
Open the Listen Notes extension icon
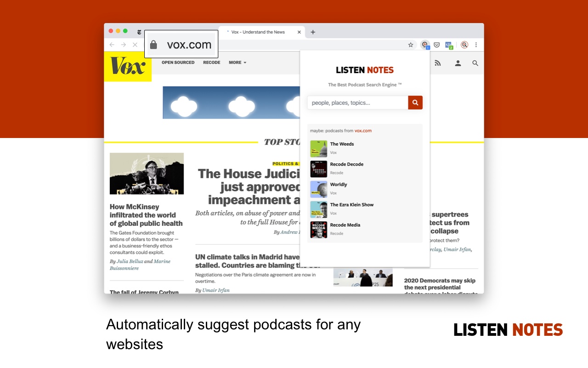425,45
